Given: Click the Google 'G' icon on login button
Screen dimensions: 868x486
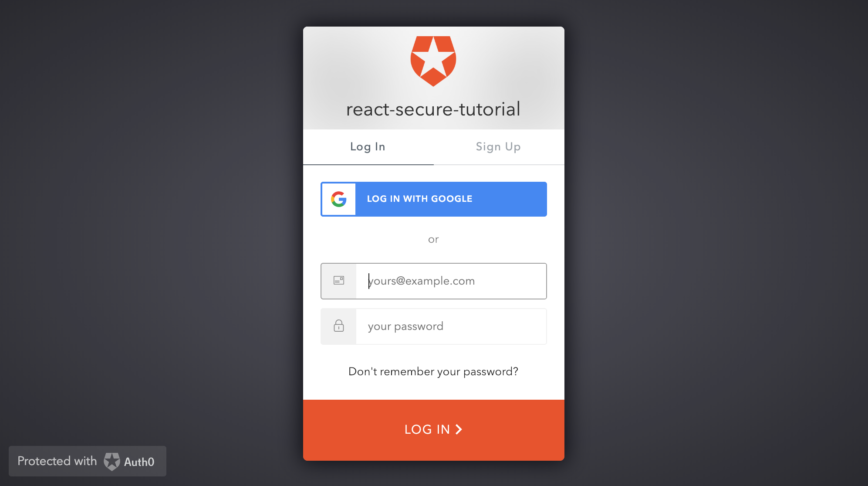Looking at the screenshot, I should (338, 199).
